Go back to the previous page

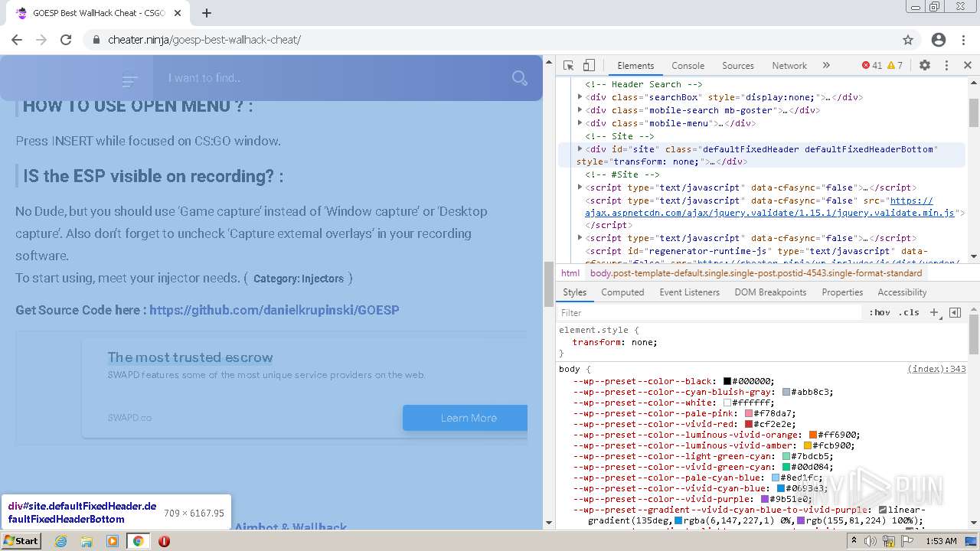tap(17, 40)
